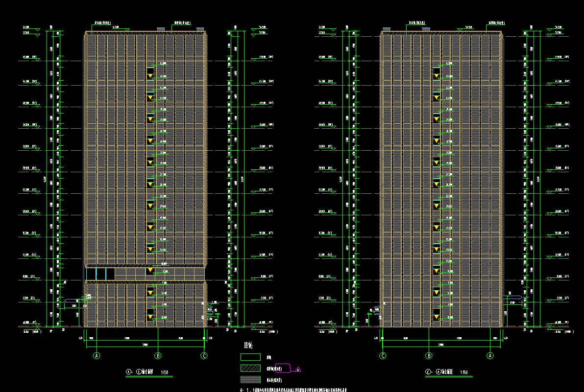The image size is (584, 392).
Task: Click topmost yellow-red triangle on right elevation
Action: tap(436, 76)
